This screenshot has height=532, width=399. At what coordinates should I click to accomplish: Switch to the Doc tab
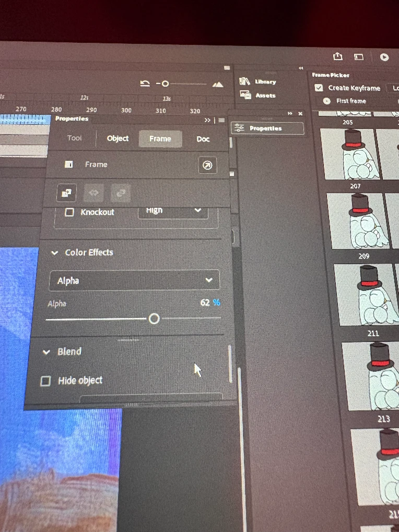click(x=203, y=139)
